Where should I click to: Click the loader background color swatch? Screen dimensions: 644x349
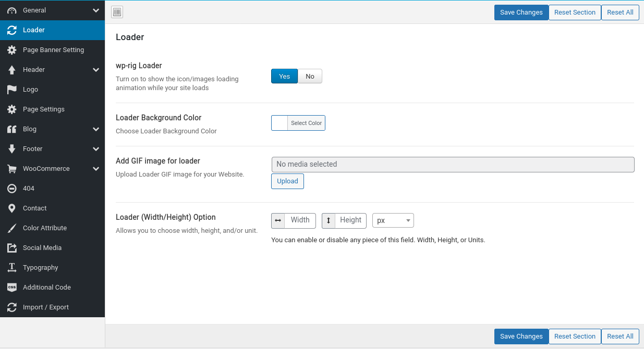click(280, 123)
